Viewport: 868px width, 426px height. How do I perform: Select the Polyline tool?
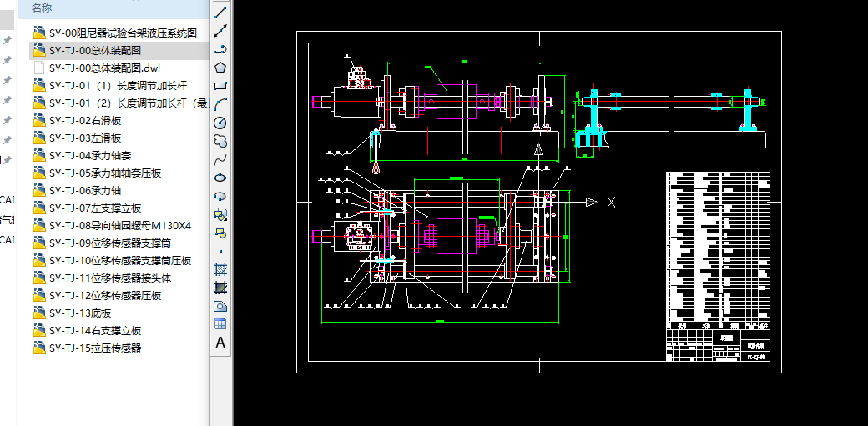220,49
